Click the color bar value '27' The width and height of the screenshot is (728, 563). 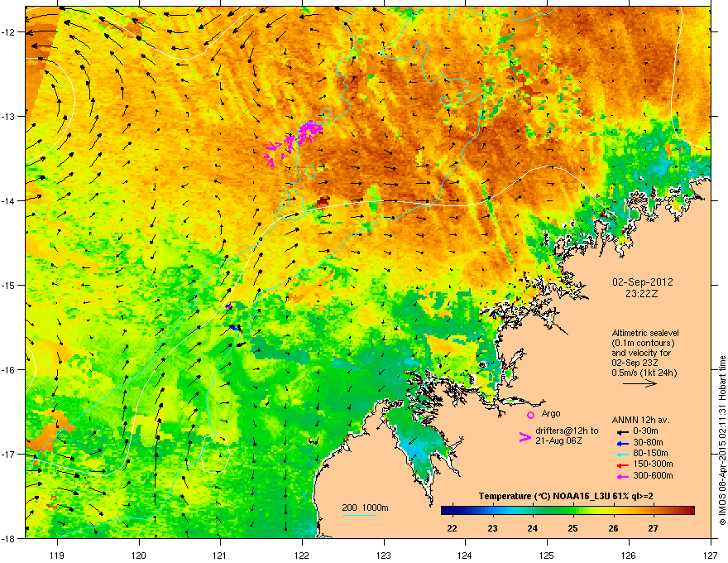coord(654,528)
